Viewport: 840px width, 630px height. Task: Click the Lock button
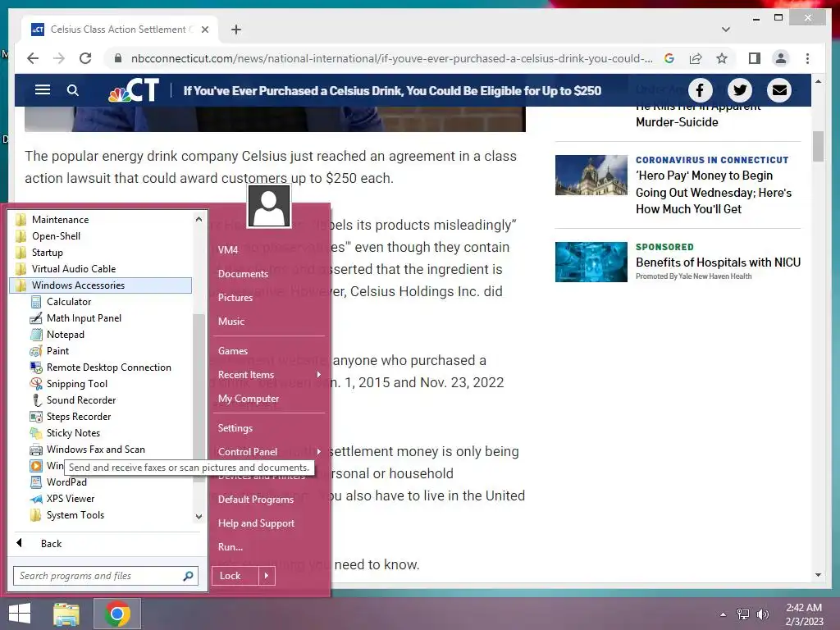tap(235, 576)
